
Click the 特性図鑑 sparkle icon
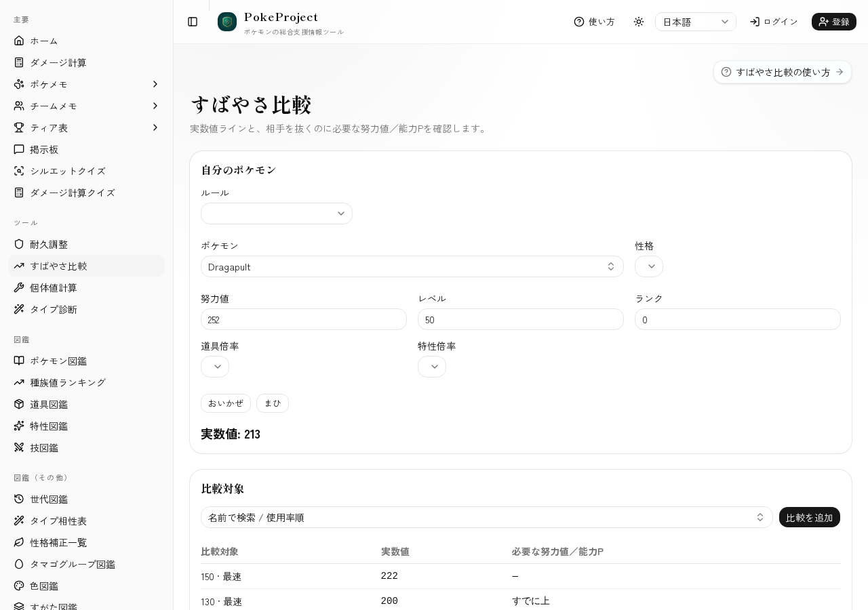(x=19, y=426)
